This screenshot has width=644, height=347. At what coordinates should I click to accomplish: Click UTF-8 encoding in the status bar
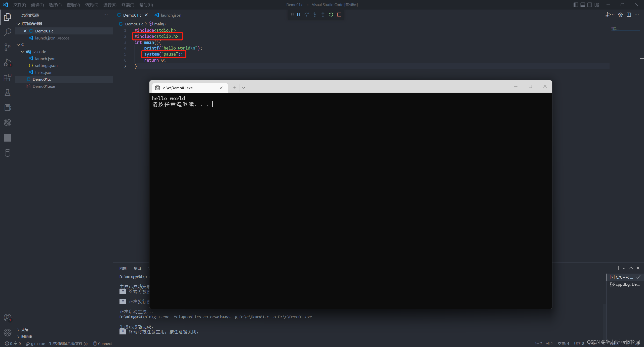(579, 343)
